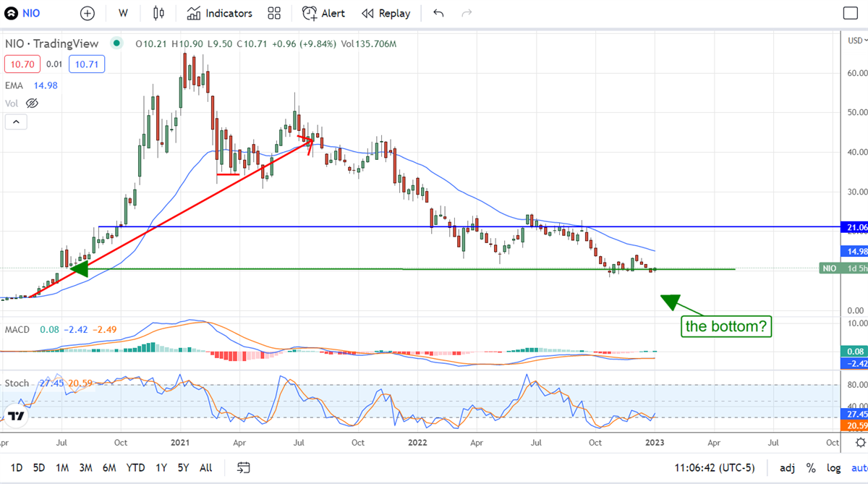Toggle fullscreen mode square icon
The height and width of the screenshot is (484, 868).
point(851,13)
